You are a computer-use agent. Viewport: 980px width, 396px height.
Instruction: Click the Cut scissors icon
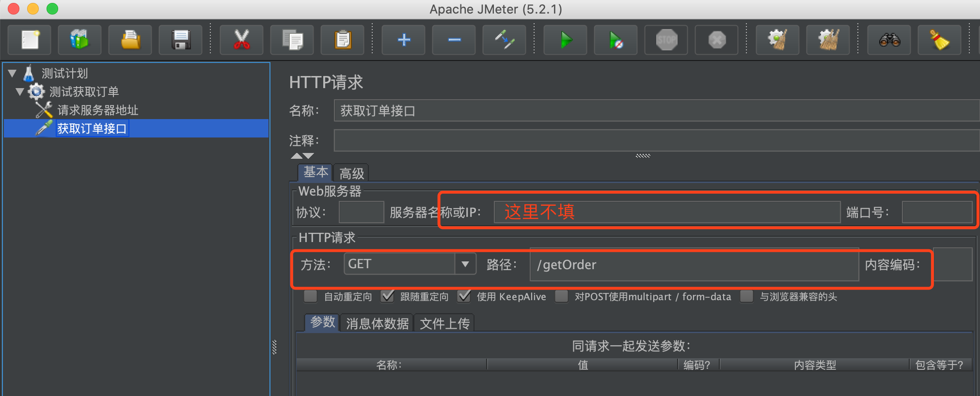click(x=241, y=40)
